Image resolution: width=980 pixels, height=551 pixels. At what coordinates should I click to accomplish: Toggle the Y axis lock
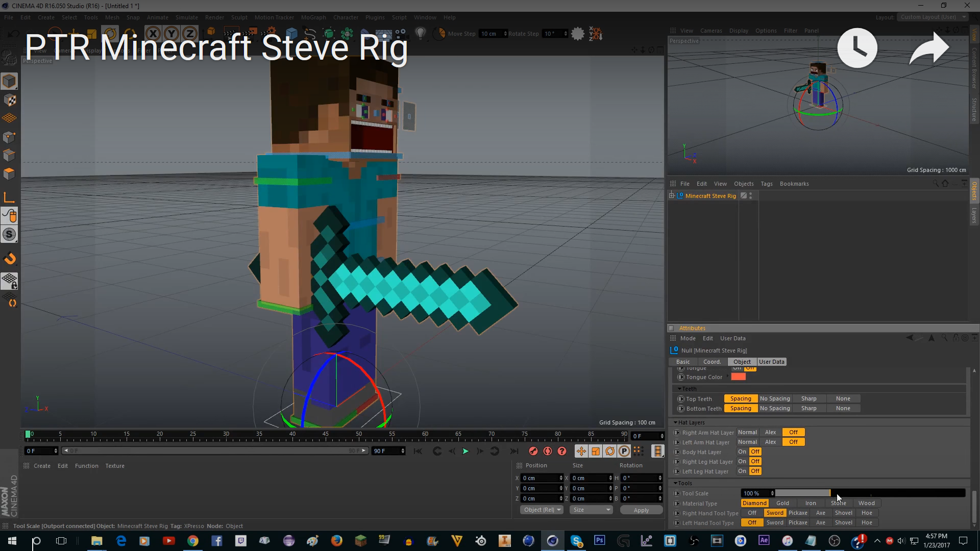pyautogui.click(x=171, y=34)
